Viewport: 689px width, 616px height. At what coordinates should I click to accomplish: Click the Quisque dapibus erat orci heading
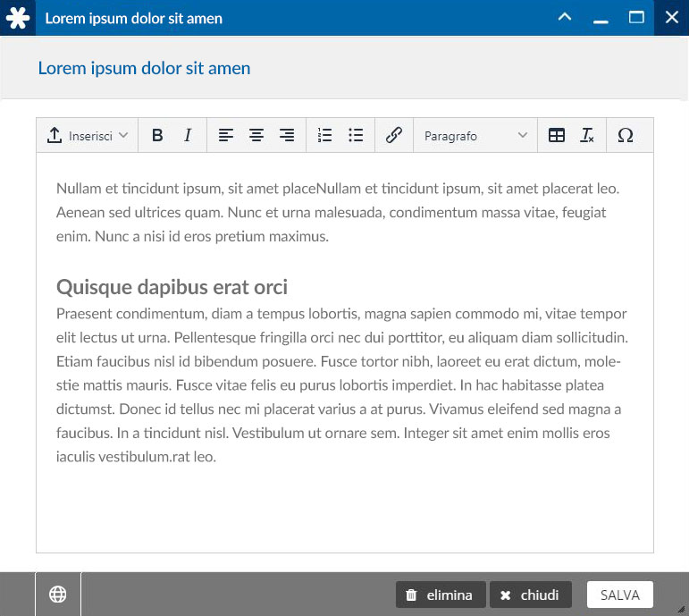[172, 287]
